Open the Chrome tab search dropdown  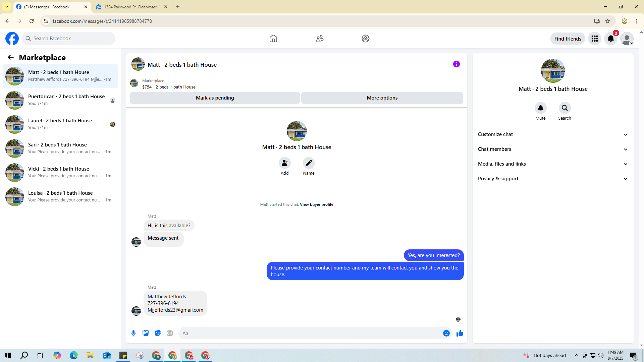tap(7, 7)
